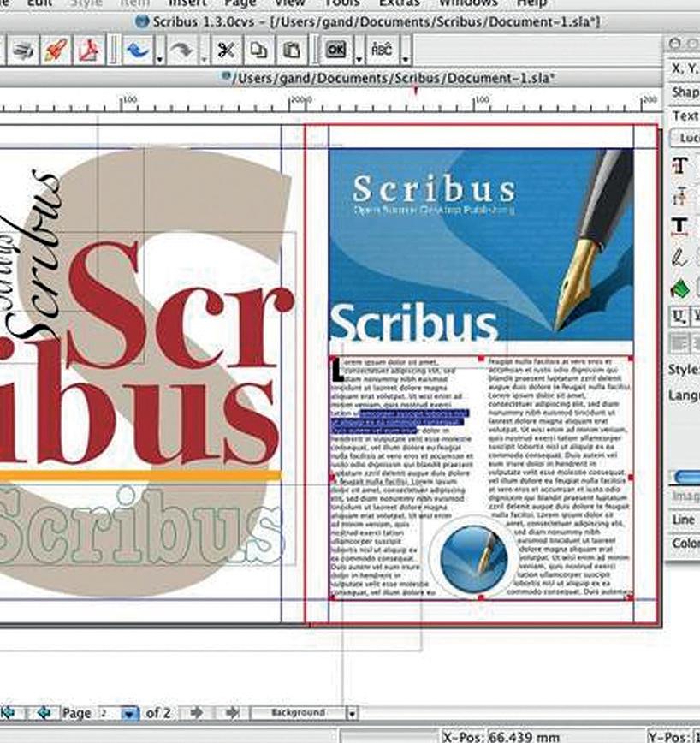Viewport: 700px width, 743px height.
Task: Click the outlined Scribus text on left page
Action: (142, 527)
